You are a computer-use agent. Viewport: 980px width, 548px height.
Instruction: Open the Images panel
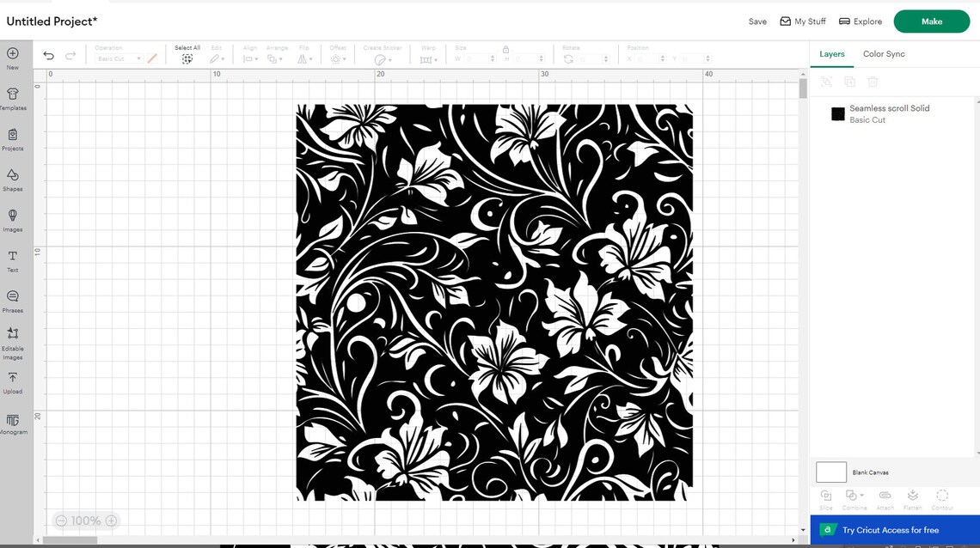13,217
